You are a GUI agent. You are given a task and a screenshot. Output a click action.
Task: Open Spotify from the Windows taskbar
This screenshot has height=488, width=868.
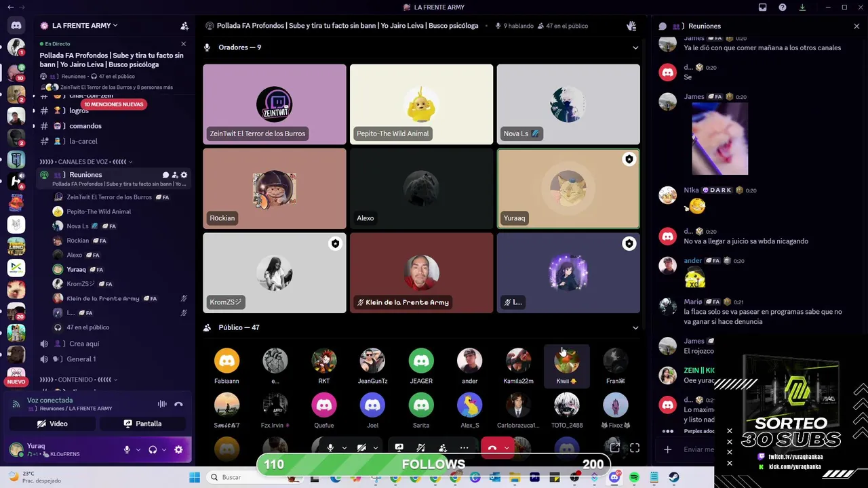pyautogui.click(x=634, y=477)
